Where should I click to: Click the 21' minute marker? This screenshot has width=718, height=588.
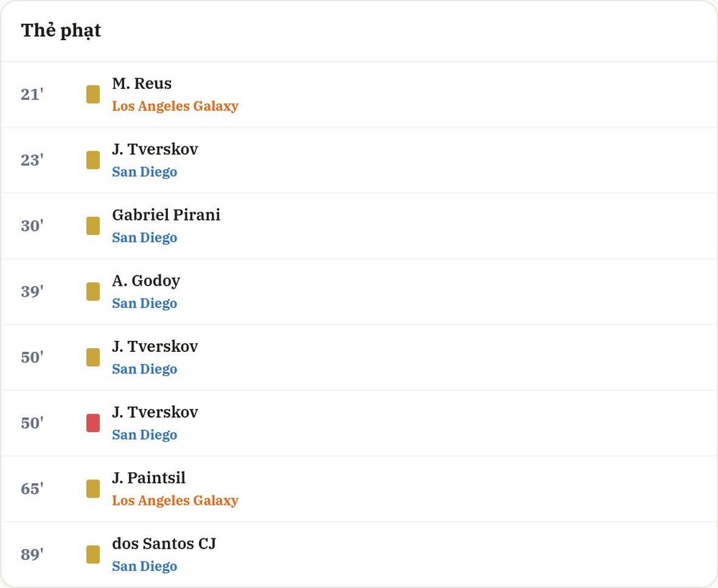(32, 94)
